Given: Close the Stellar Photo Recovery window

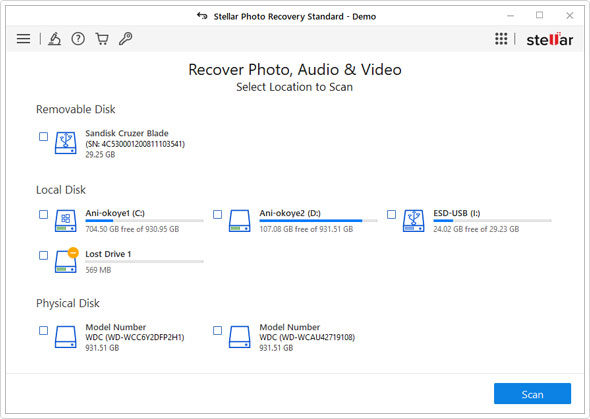Looking at the screenshot, I should click(570, 15).
